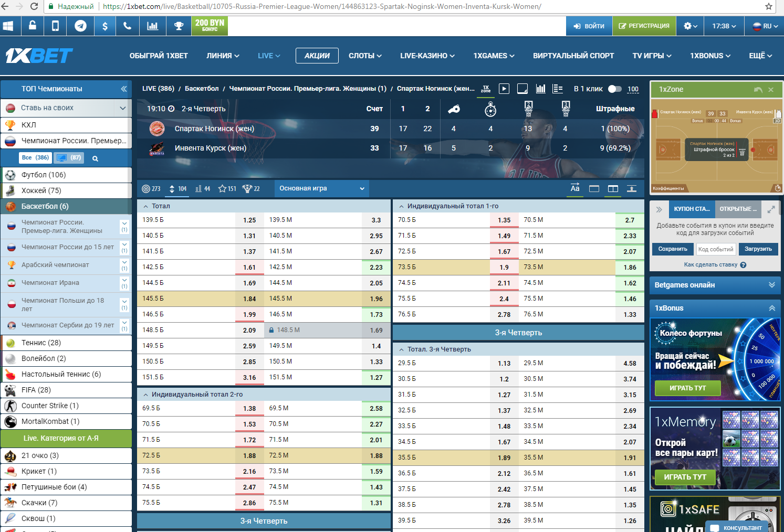Toggle the 151 starred markets filter

(227, 189)
